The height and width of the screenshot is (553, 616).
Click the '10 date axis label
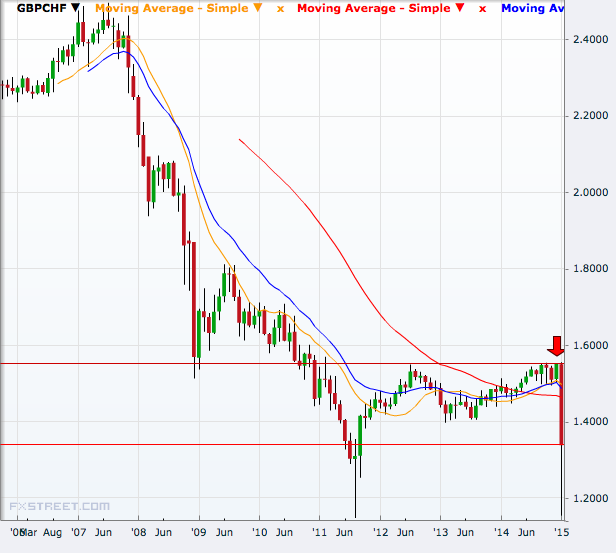(260, 533)
